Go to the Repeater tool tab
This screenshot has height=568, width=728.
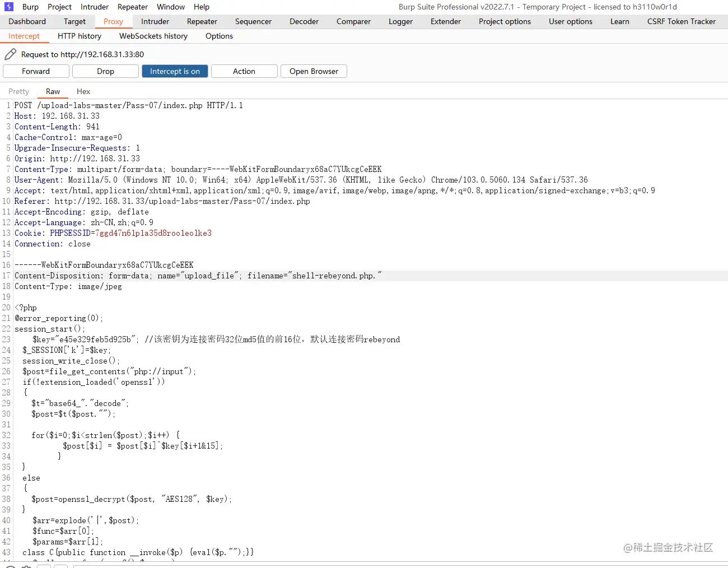click(x=202, y=21)
